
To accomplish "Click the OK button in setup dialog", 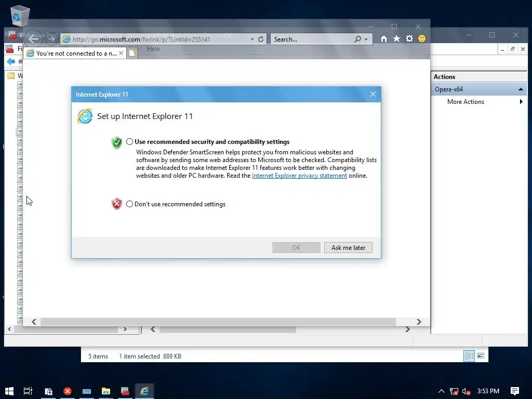I will tap(296, 248).
